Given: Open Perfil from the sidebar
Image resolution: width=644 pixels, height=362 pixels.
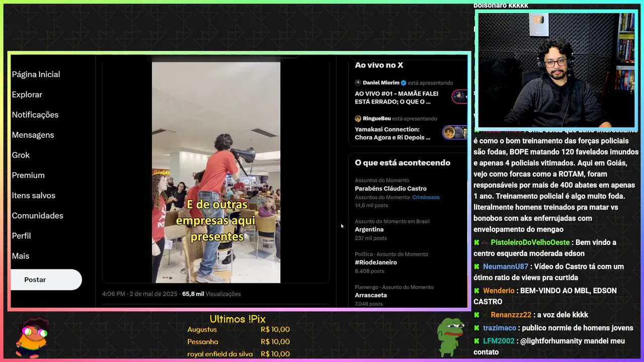Looking at the screenshot, I should pyautogui.click(x=21, y=235).
